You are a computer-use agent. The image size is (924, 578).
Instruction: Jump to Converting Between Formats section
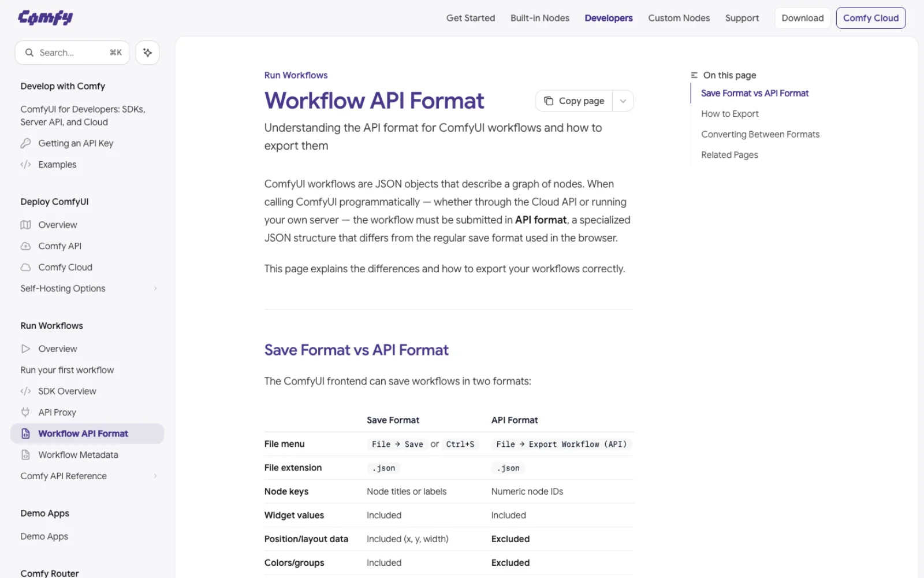click(761, 134)
